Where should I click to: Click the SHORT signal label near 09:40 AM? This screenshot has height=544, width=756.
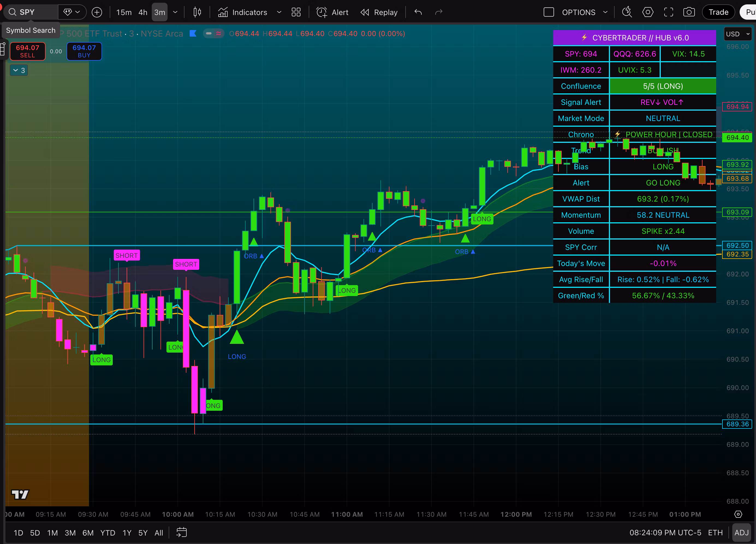[127, 256]
